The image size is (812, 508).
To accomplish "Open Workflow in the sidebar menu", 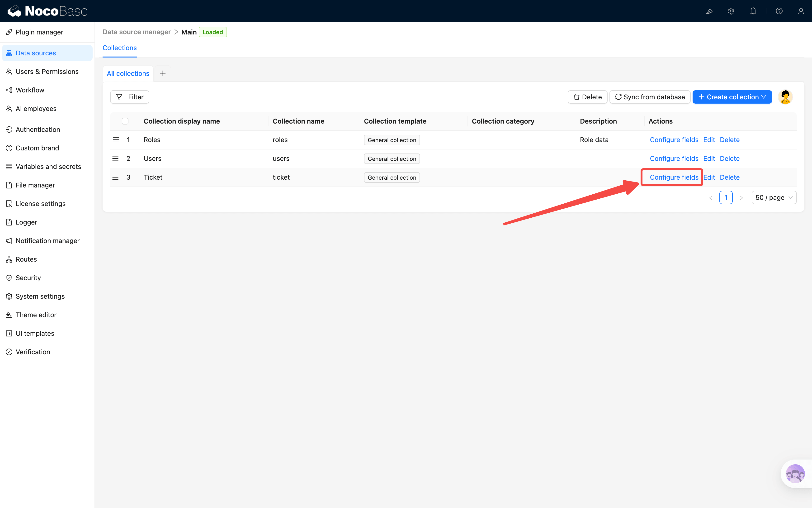I will [30, 90].
